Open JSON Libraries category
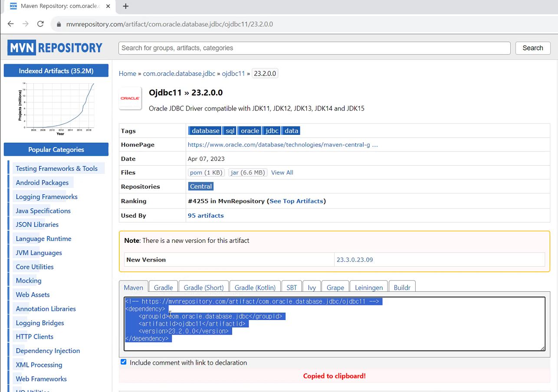Screen dimensions: 558x392 pos(37,225)
